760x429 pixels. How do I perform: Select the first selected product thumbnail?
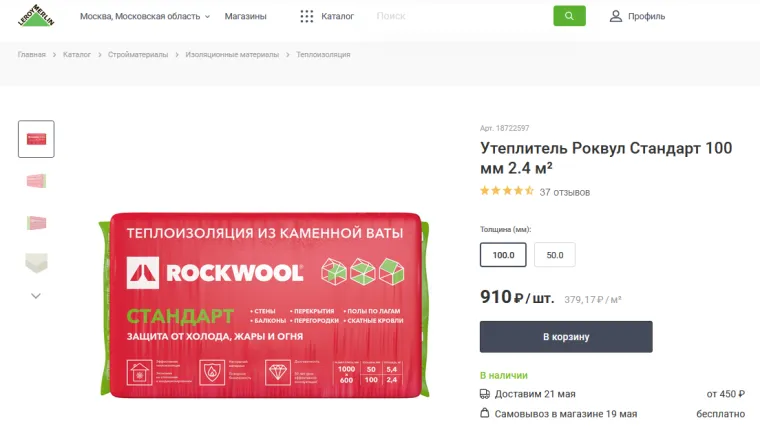pos(36,139)
